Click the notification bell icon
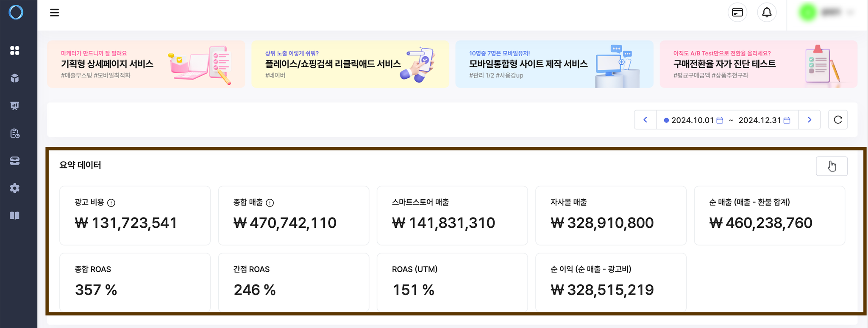The height and width of the screenshot is (328, 868). [767, 13]
